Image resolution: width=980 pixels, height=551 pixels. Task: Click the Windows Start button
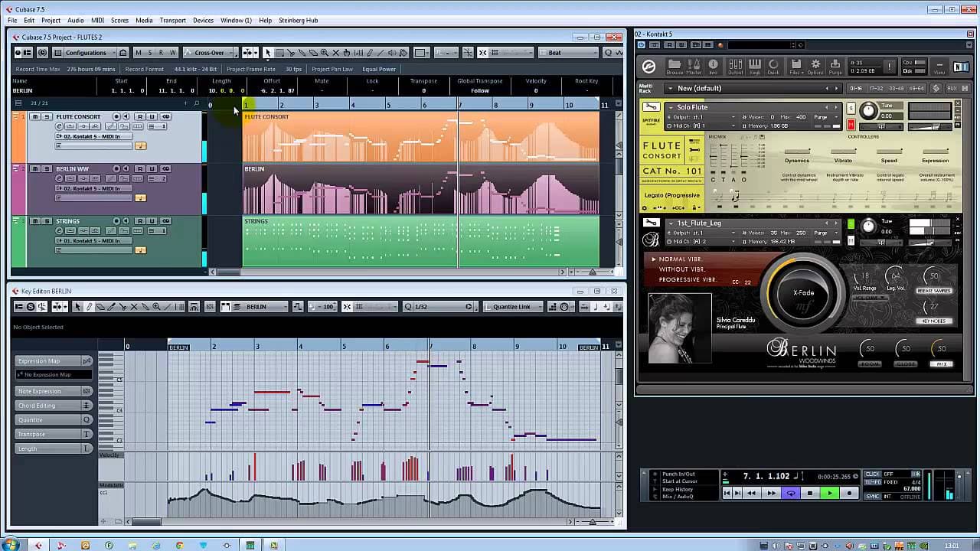[11, 544]
